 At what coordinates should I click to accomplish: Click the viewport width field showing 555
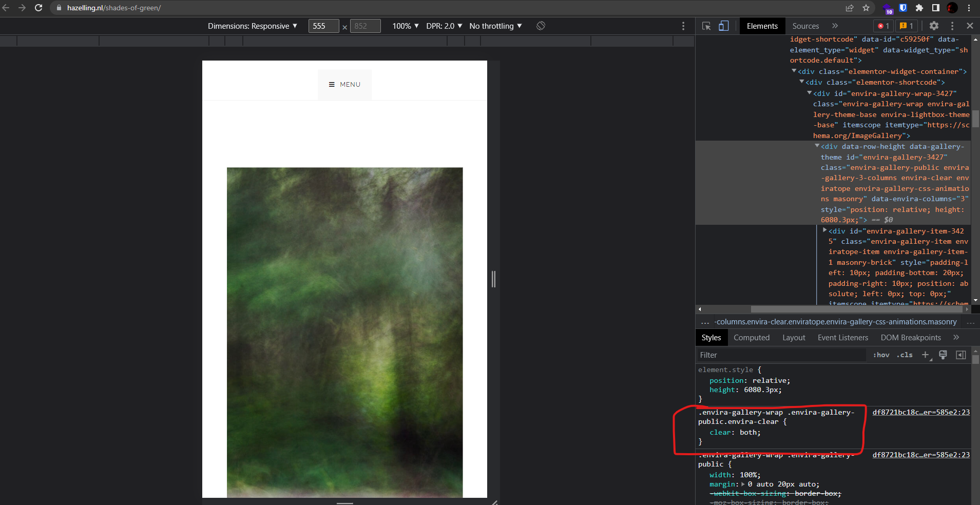point(323,26)
